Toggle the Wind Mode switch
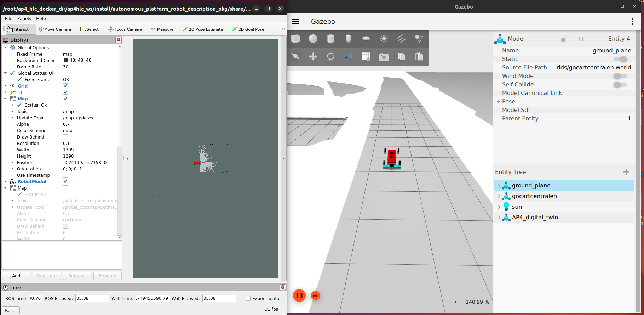Image resolution: width=644 pixels, height=315 pixels. (620, 76)
